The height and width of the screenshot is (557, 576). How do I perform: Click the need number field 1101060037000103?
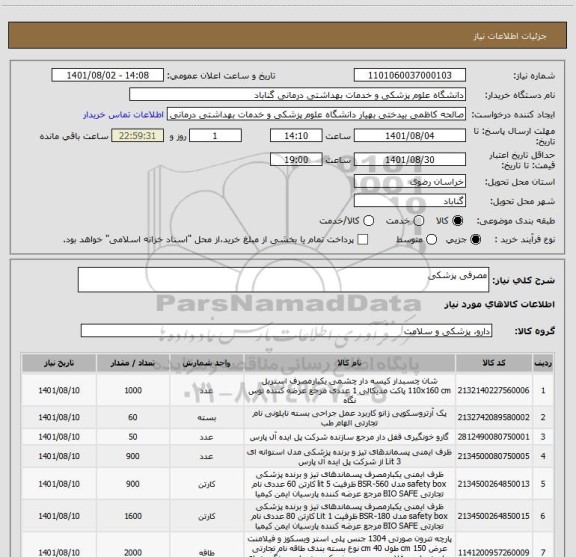(410, 75)
